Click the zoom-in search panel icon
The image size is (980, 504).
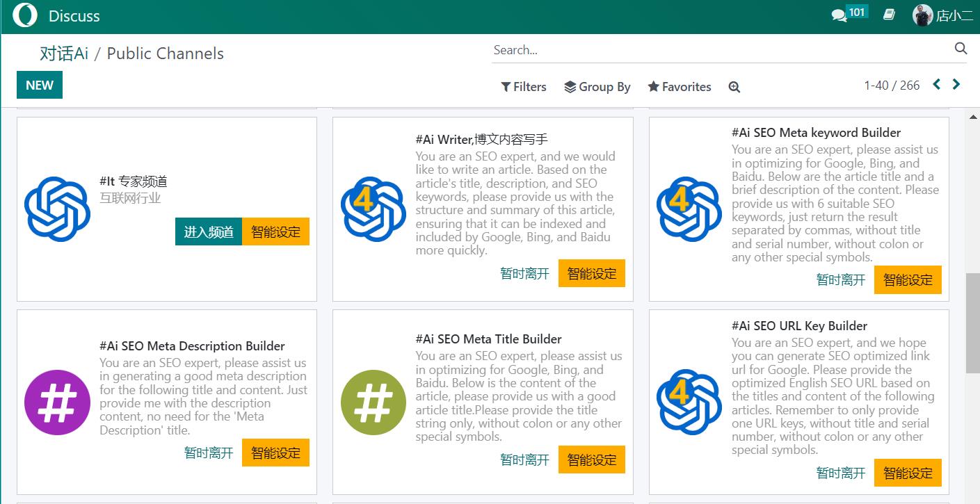734,87
